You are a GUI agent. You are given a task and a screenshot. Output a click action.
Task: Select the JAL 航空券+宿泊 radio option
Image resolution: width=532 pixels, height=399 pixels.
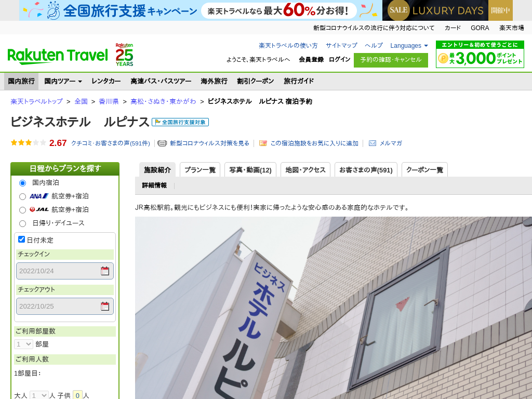coord(22,210)
